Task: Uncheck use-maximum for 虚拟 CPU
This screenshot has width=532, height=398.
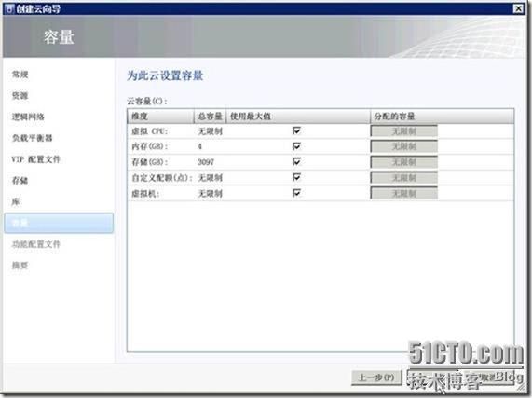Action: pos(296,130)
